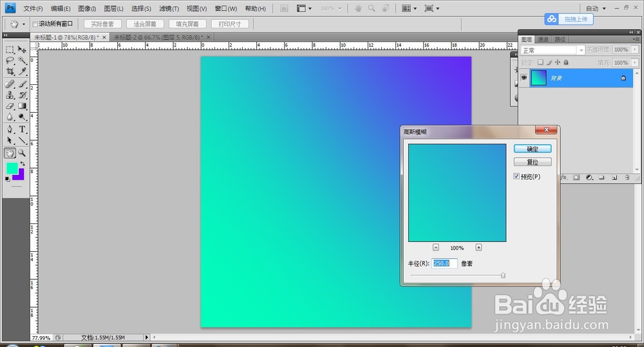Reset default foreground and background colors
The image size is (644, 347).
7,179
